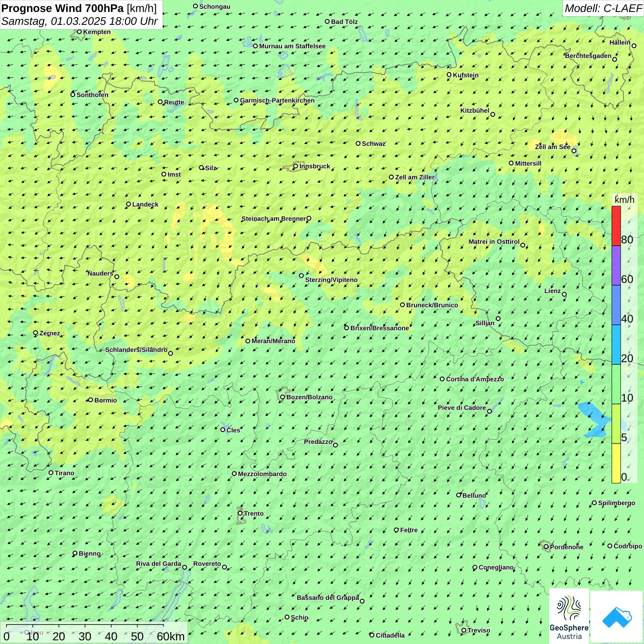
Task: Click the 'Kitzbühel' town label
Action: (x=475, y=110)
